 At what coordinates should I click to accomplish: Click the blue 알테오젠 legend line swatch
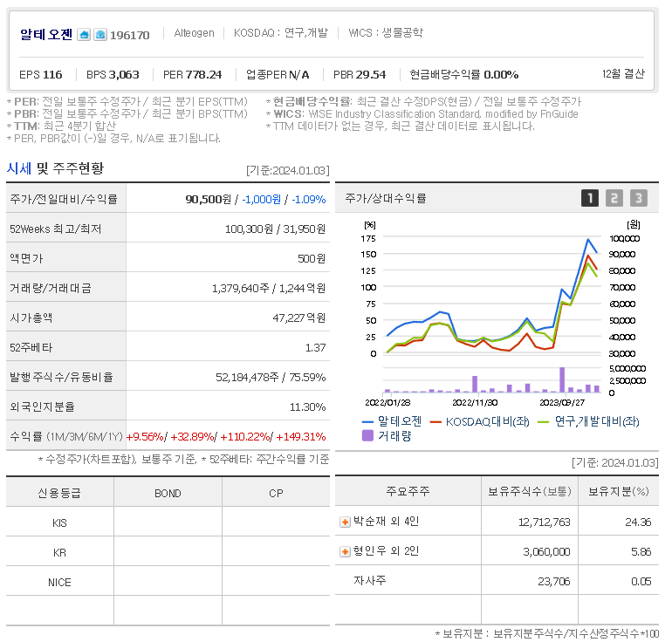coord(367,422)
